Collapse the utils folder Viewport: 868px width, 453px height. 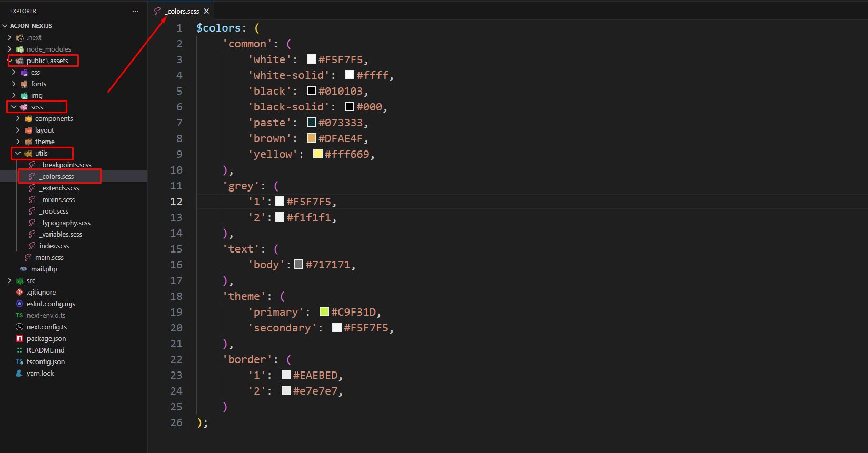[x=18, y=153]
